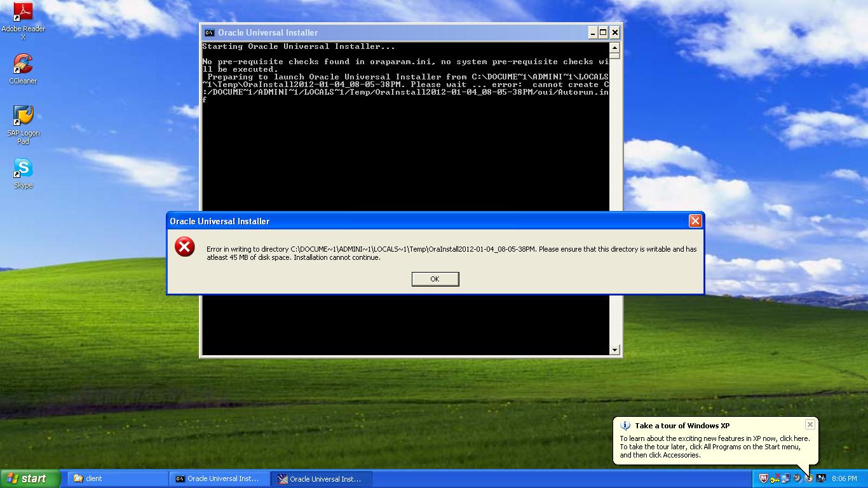Close the Windows XP tour balloon
Image resolution: width=868 pixels, height=488 pixels.
point(810,424)
